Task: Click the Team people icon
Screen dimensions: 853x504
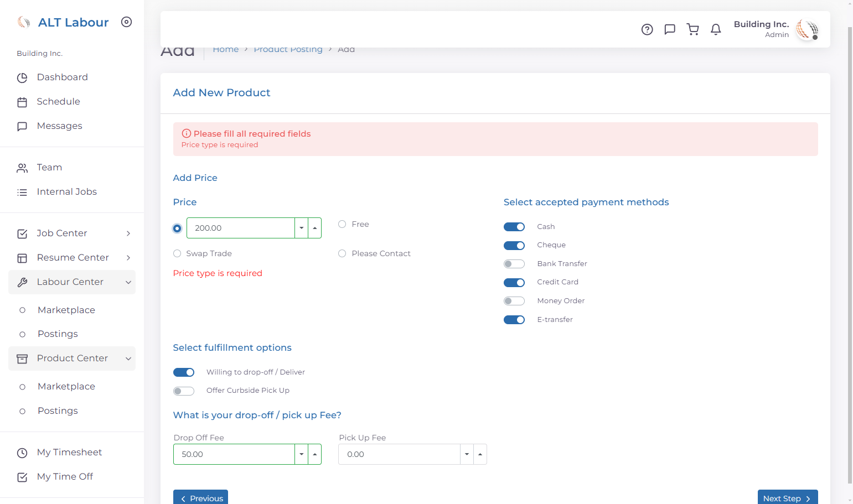Action: click(22, 168)
